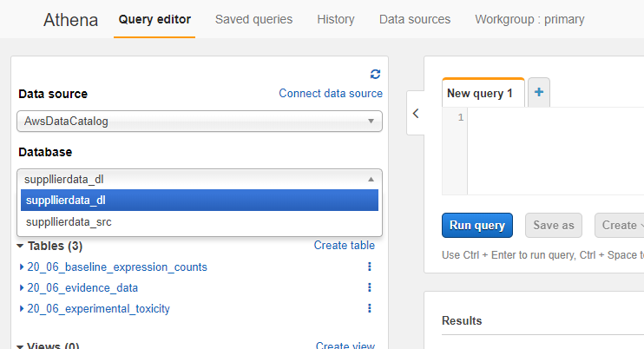Add a new query tab with plus
Image resolution: width=644 pixels, height=349 pixels.
(538, 92)
